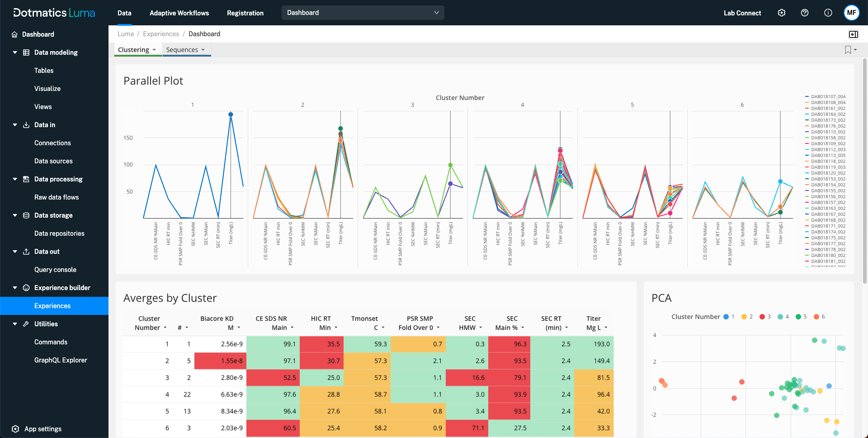Open the settings gear in top bar
Viewport: 868px width, 438px height.
782,13
